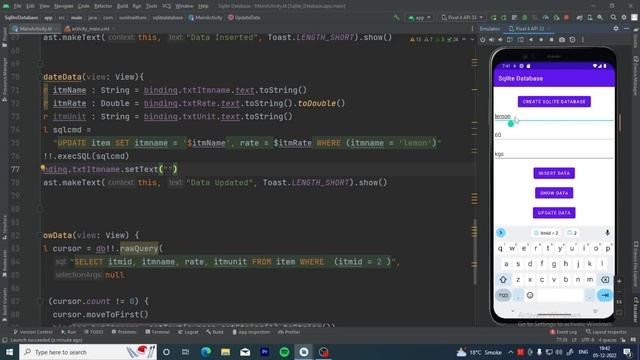Image resolution: width=640 pixels, height=360 pixels.
Task: Take an emulator screenshot with camera icon
Action: pyautogui.click(x=562, y=40)
